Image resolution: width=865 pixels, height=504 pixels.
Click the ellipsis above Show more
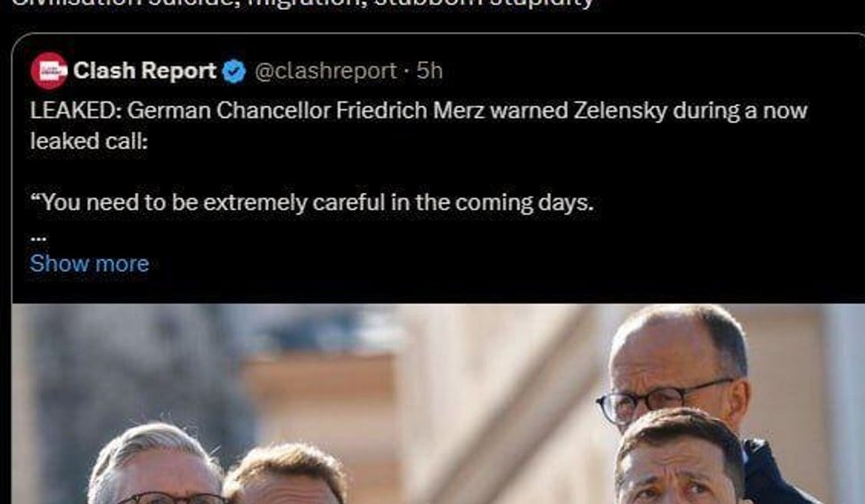[x=38, y=239]
